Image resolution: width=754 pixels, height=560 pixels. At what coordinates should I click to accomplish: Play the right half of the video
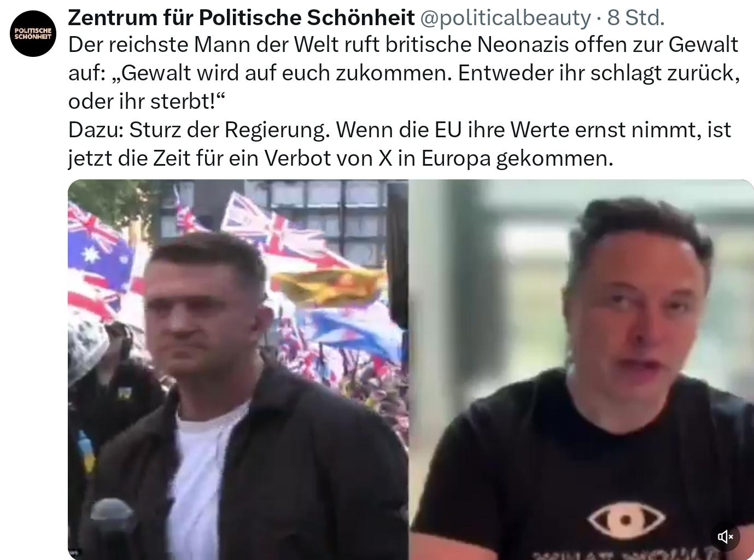[x=581, y=370]
